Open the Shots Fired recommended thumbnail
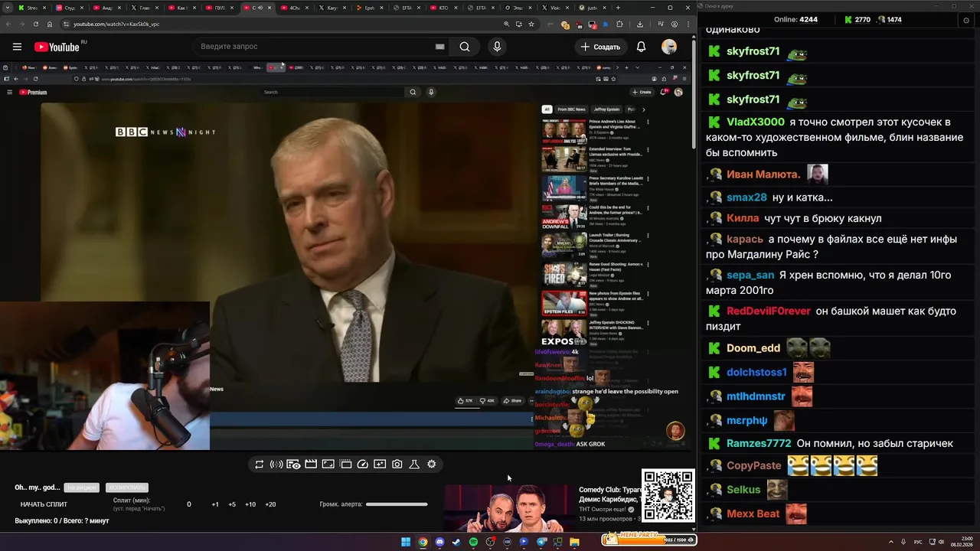980x551 pixels. (x=564, y=273)
